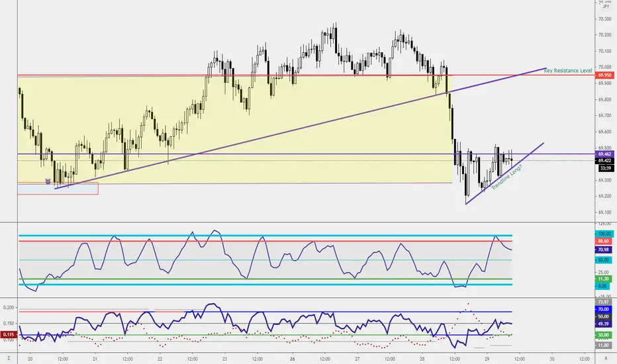
Task: Click the cyan 0.00 indicator level label
Action: click(602, 286)
